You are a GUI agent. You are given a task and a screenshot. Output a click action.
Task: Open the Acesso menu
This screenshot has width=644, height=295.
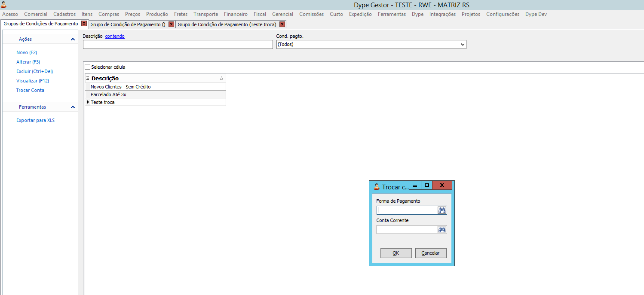tap(10, 14)
